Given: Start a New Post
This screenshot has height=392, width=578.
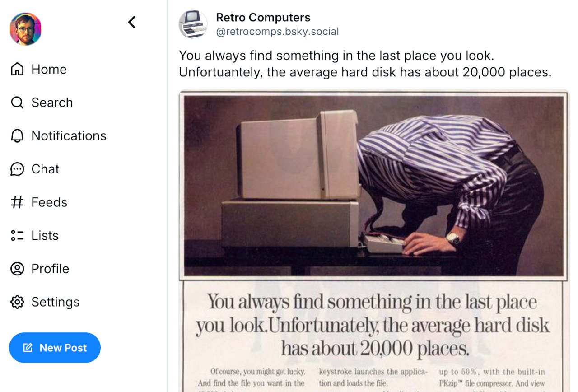Looking at the screenshot, I should (x=55, y=348).
